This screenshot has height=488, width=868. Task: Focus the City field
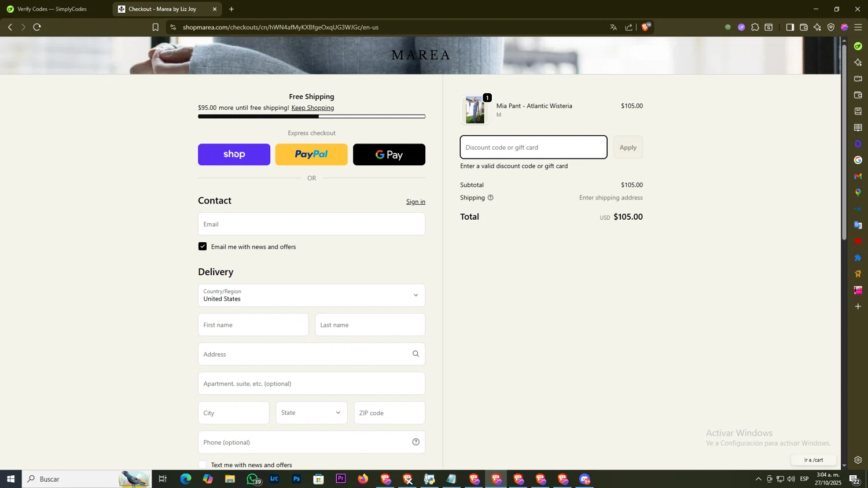coord(233,413)
